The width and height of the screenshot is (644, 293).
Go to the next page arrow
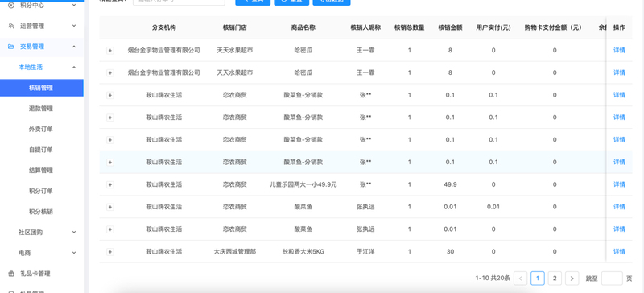tap(572, 279)
